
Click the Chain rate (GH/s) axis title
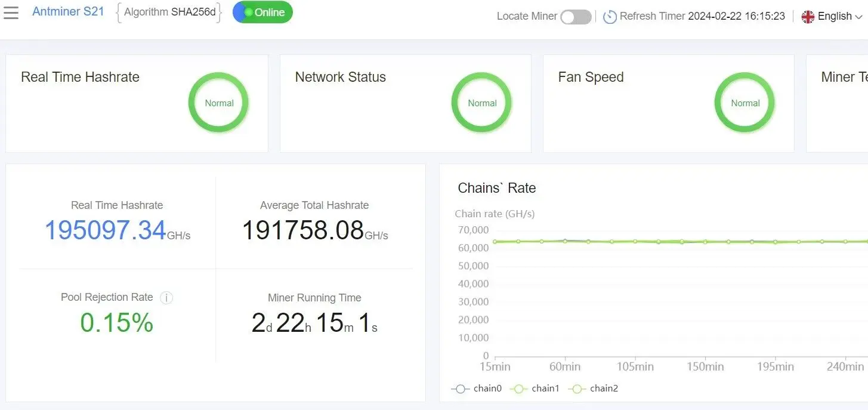point(495,214)
